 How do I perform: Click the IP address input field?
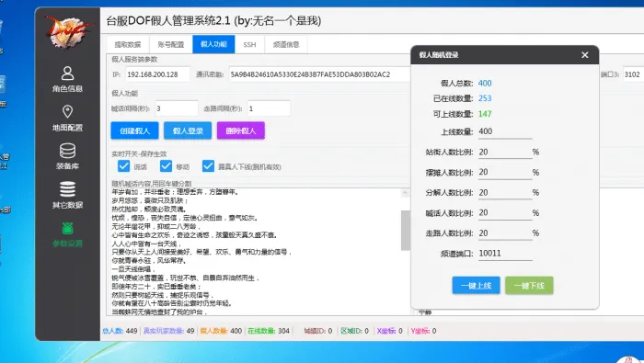(x=157, y=74)
